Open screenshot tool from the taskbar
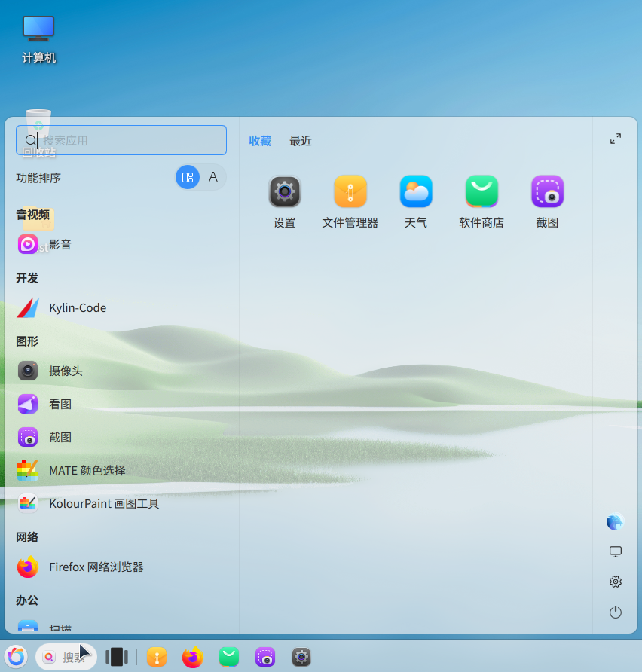Image resolution: width=642 pixels, height=672 pixels. tap(264, 657)
